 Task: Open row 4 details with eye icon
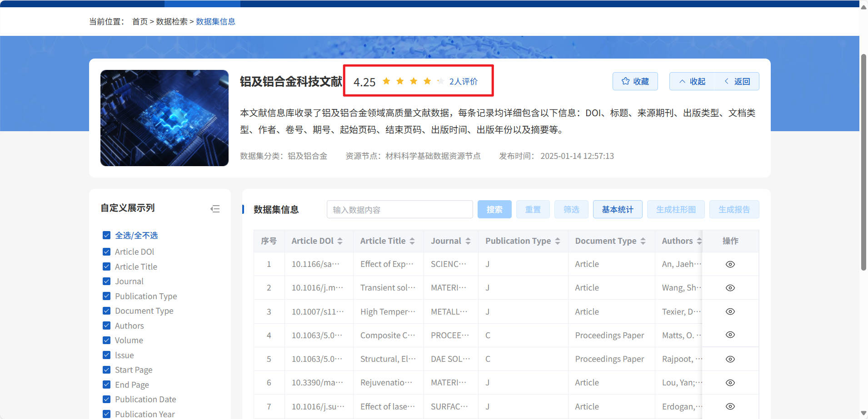(730, 335)
